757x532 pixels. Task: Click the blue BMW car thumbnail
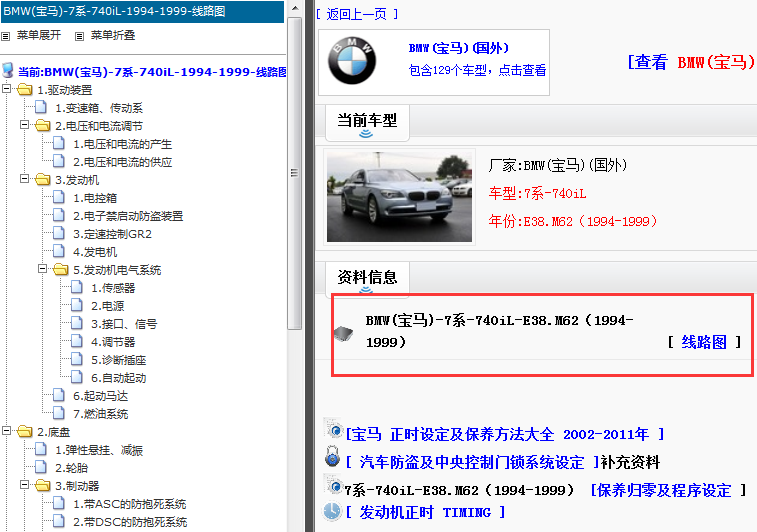399,196
